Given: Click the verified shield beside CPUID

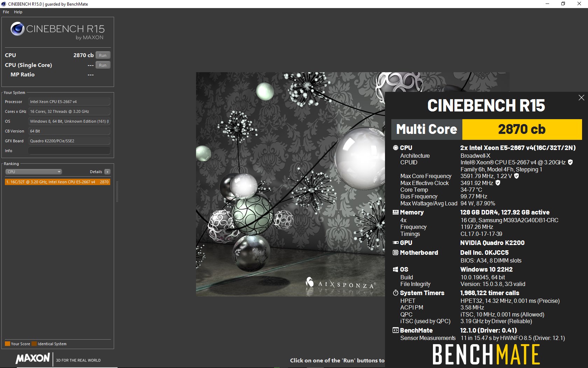Looking at the screenshot, I should coord(570,162).
